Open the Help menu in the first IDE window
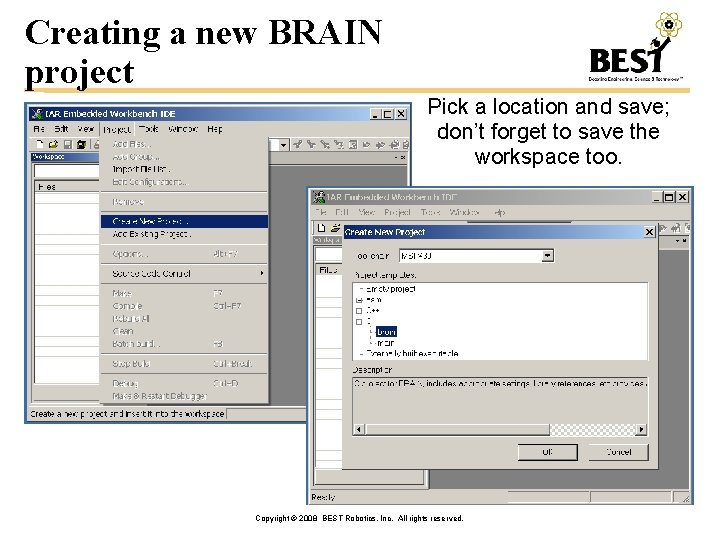Viewport: 720px width, 540px height. coord(214,129)
